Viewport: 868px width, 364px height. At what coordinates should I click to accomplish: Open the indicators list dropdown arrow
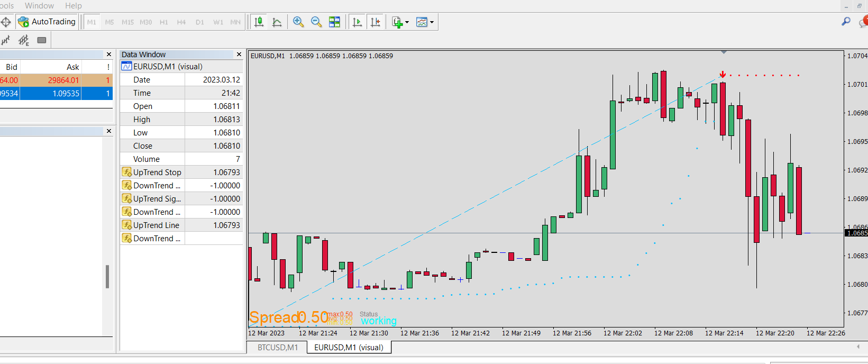407,22
